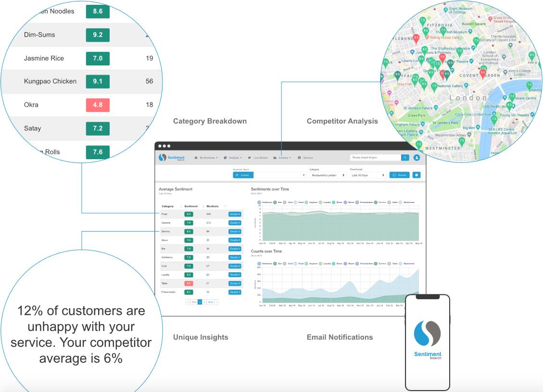
Task: Go to last page of the table
Action: (x=216, y=303)
